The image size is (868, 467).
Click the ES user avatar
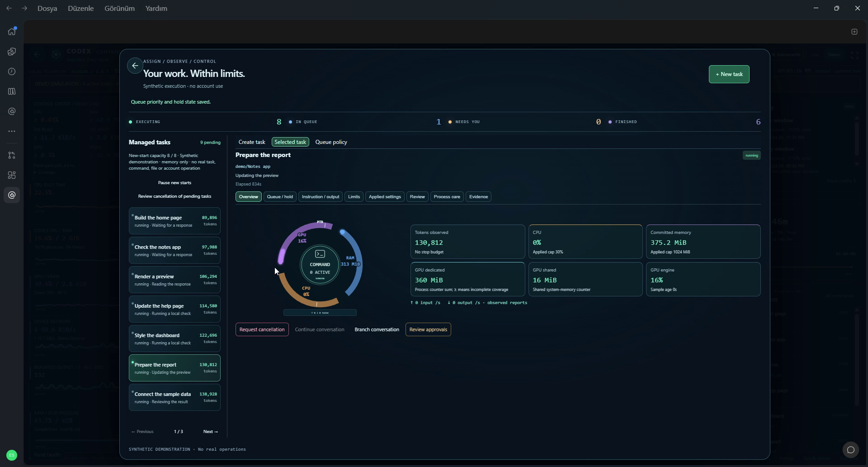12,455
